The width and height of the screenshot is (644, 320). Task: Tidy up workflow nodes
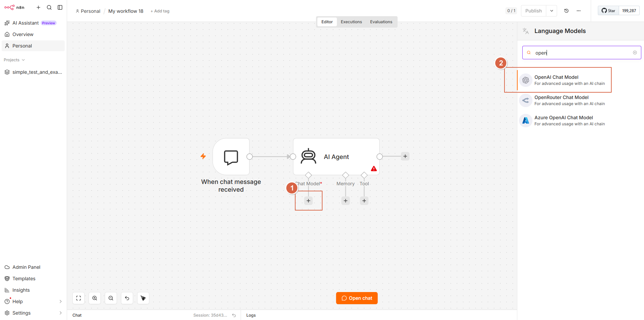coord(143,298)
